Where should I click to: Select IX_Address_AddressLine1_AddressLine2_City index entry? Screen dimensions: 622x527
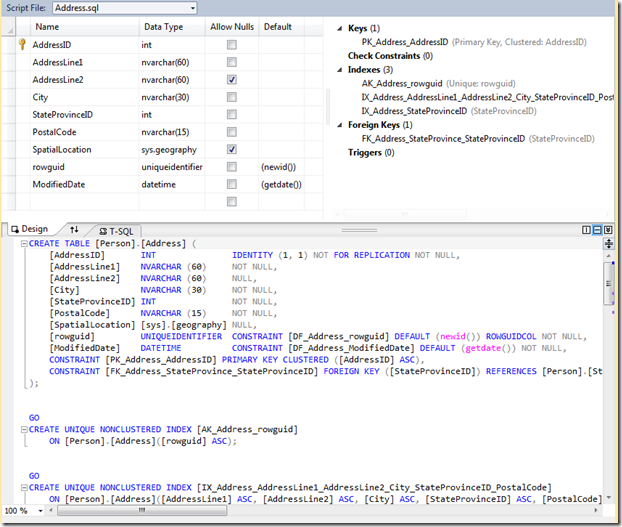(x=488, y=97)
